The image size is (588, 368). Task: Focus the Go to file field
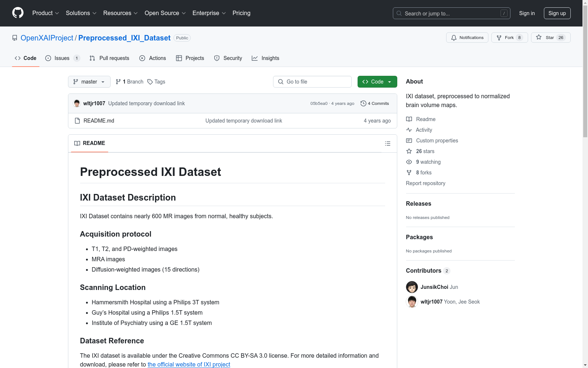tap(312, 82)
